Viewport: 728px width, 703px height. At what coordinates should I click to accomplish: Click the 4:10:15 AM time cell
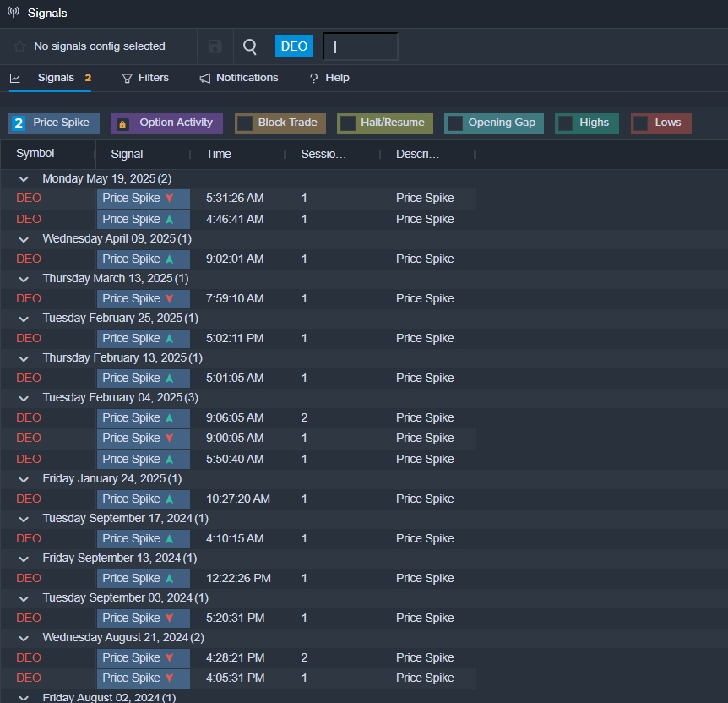(x=235, y=538)
